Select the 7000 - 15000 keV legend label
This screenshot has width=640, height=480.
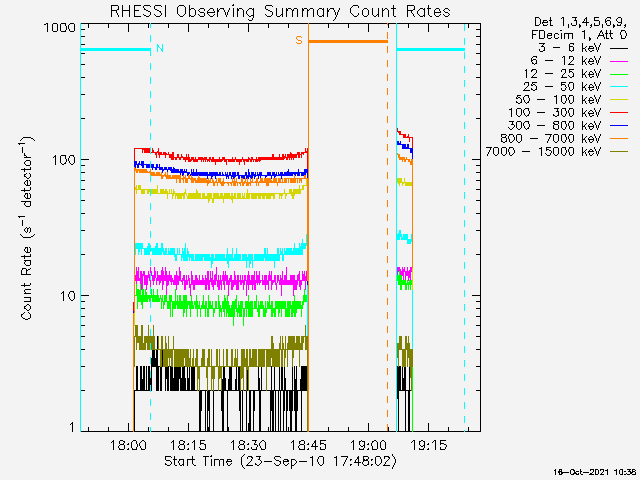(543, 152)
